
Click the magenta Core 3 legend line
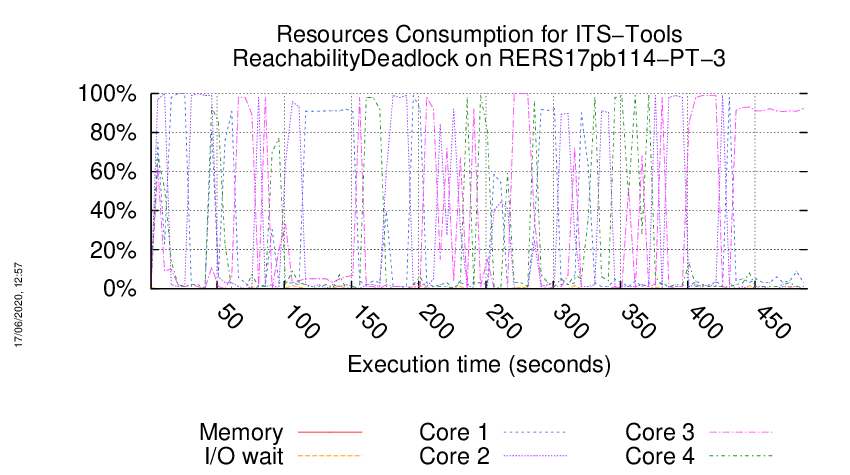(741, 432)
